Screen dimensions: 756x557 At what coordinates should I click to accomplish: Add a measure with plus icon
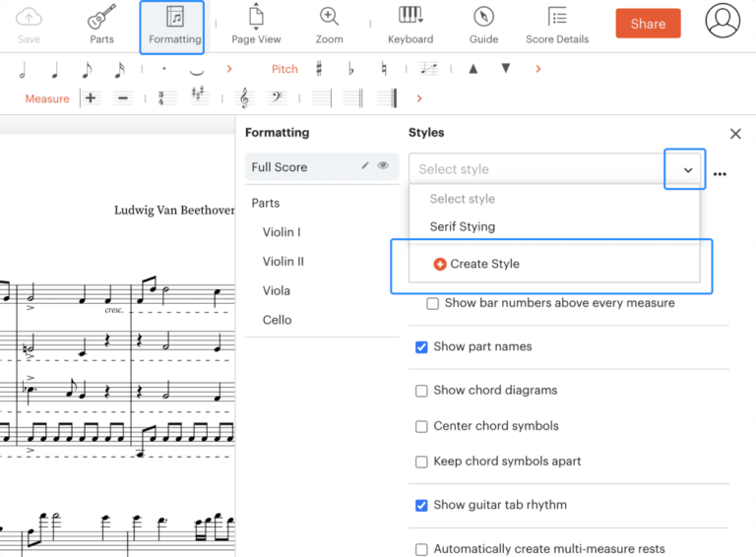tap(91, 98)
